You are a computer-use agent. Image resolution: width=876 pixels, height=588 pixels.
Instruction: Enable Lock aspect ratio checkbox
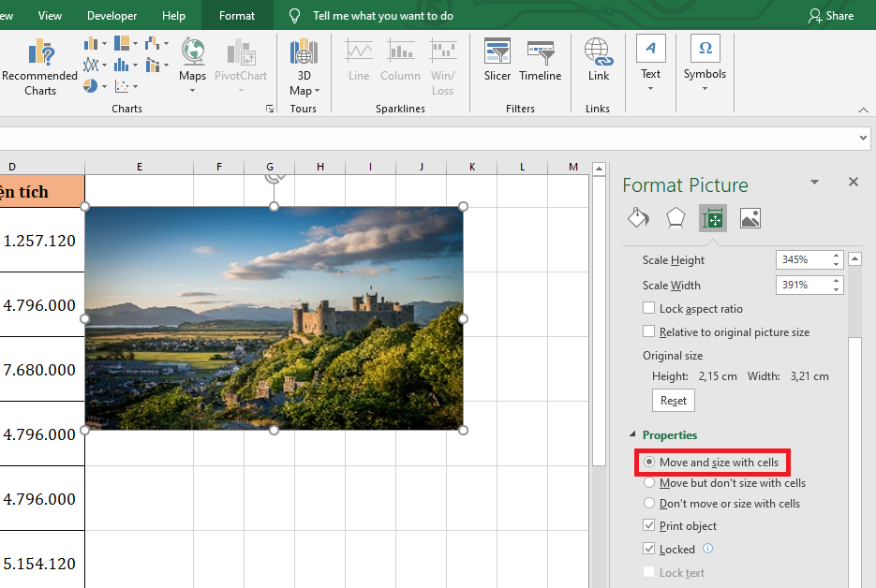click(x=649, y=308)
